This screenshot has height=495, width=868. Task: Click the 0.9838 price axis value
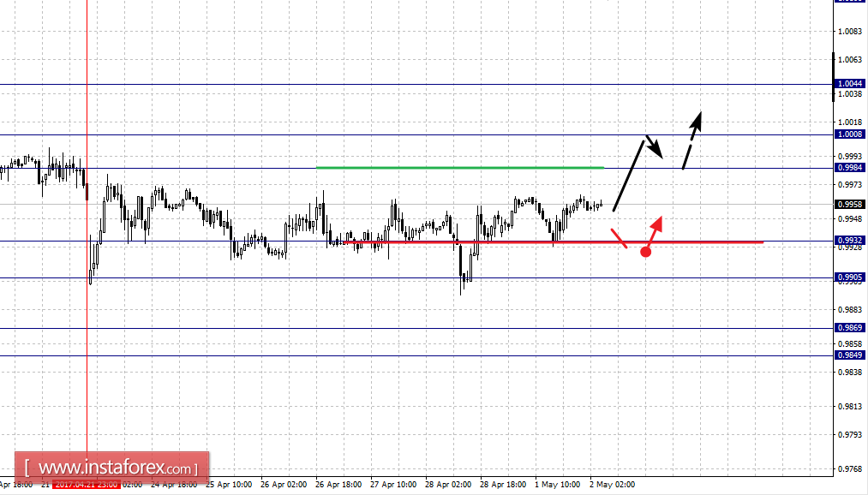pyautogui.click(x=850, y=372)
